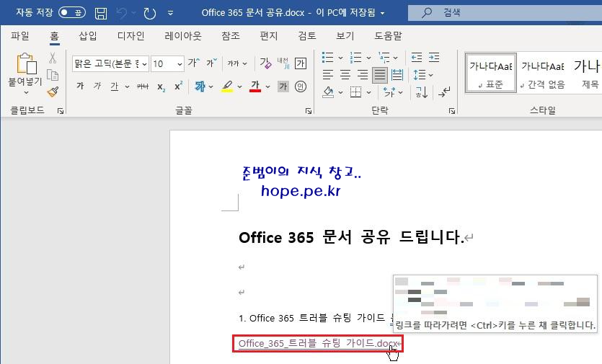Center align the text
Image resolution: width=602 pixels, height=364 pixels.
click(x=345, y=75)
